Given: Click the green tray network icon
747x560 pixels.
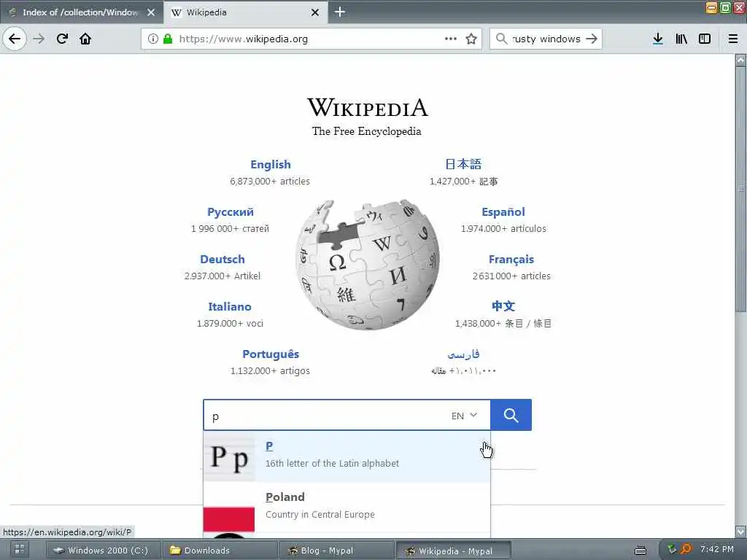Looking at the screenshot, I should [x=672, y=550].
